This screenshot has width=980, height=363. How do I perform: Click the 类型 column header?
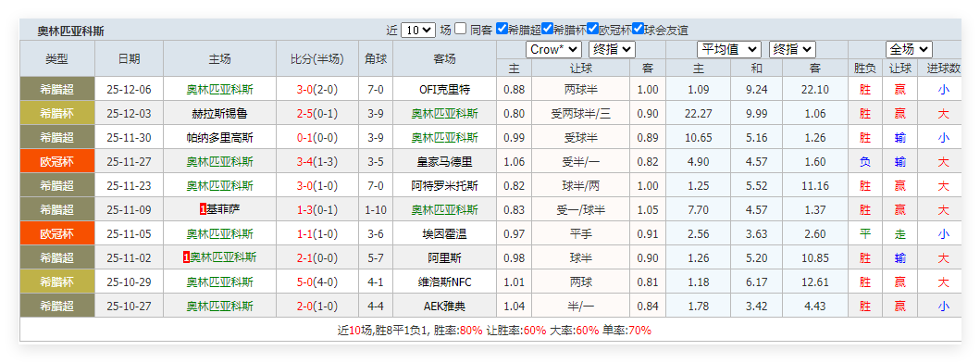tap(56, 59)
